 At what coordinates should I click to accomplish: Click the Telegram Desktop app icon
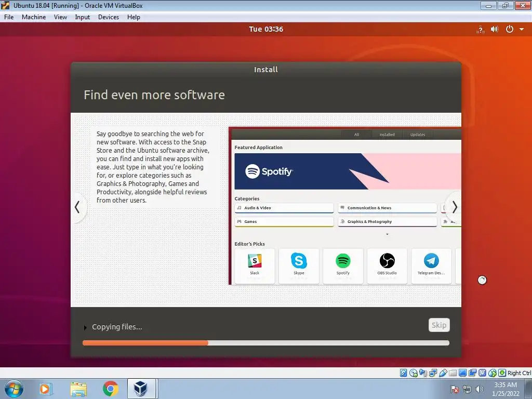coord(431,261)
